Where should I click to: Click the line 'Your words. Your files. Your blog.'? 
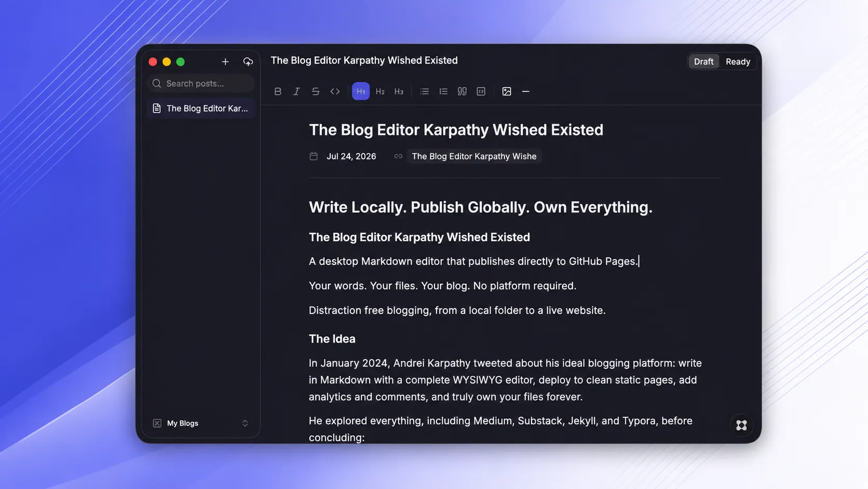442,286
